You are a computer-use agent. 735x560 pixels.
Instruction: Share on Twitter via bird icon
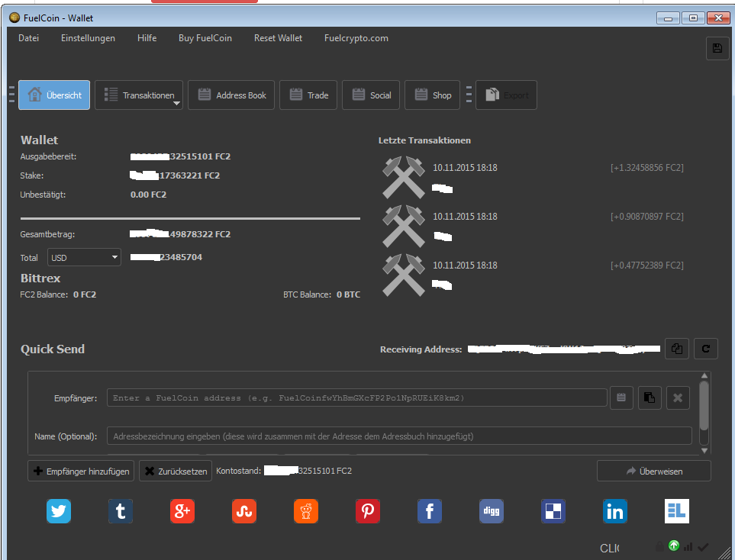tap(59, 511)
